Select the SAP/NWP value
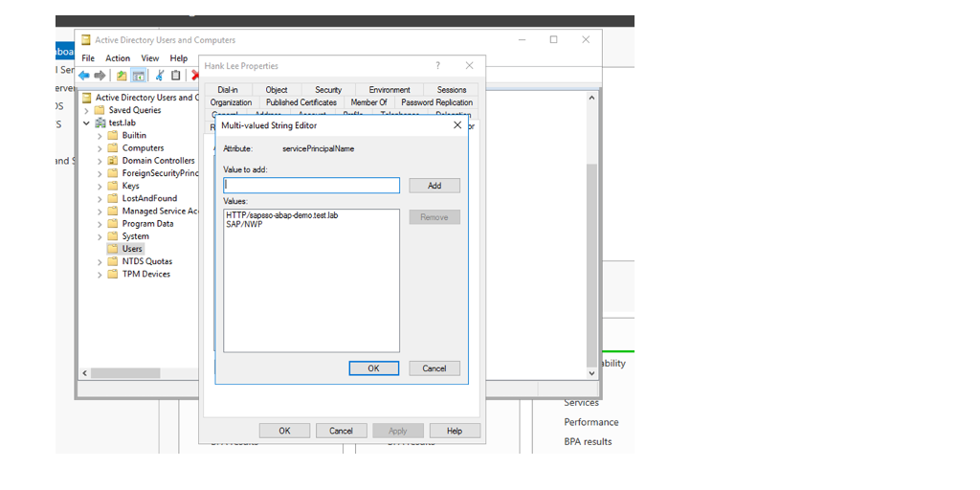Screen dimensions: 980x490 [244, 224]
